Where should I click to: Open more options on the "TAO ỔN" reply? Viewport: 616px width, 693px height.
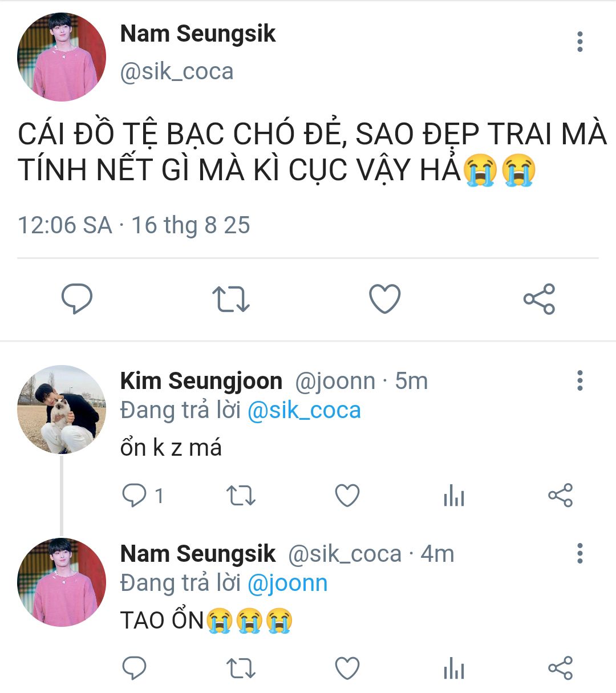point(579,553)
